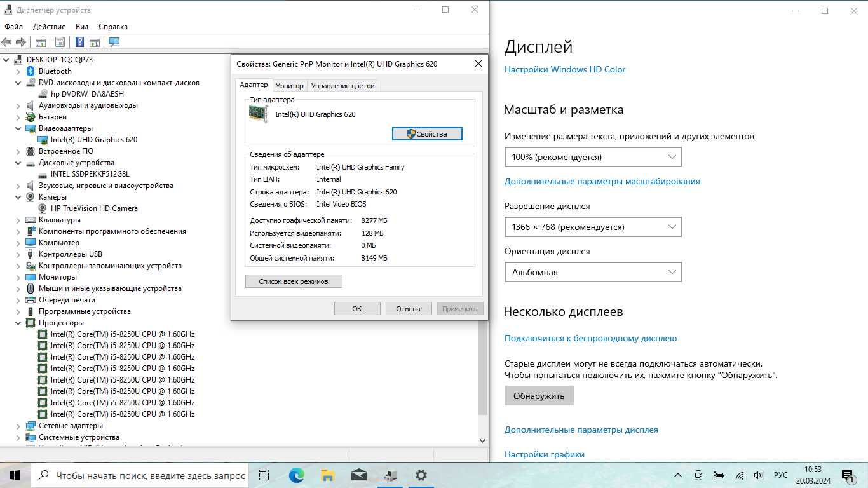Click the Task View taskbar icon

point(264,475)
